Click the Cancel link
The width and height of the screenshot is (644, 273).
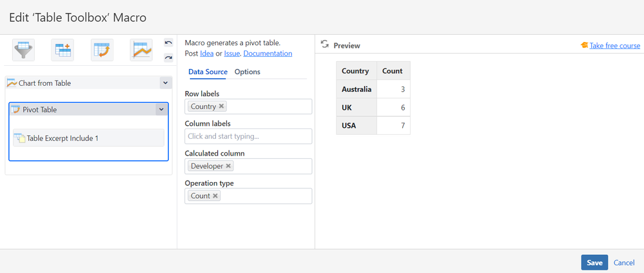point(624,263)
